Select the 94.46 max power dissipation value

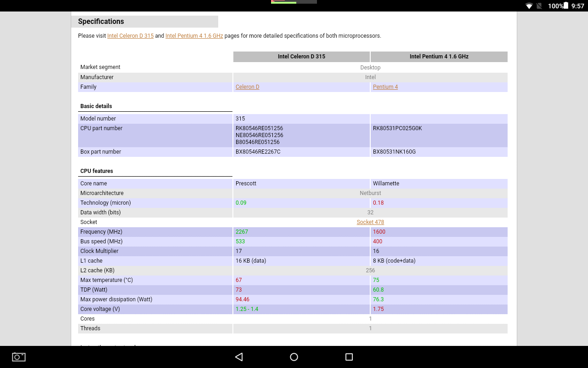pyautogui.click(x=243, y=299)
